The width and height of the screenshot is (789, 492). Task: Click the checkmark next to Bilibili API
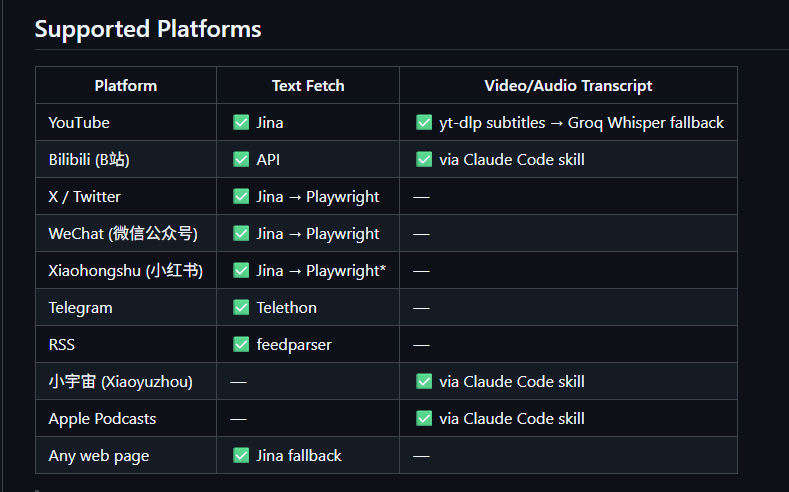241,159
